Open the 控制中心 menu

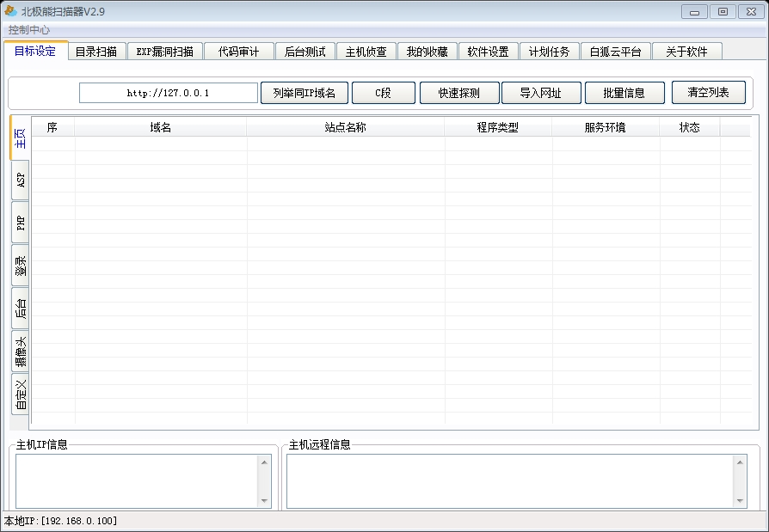pyautogui.click(x=29, y=30)
